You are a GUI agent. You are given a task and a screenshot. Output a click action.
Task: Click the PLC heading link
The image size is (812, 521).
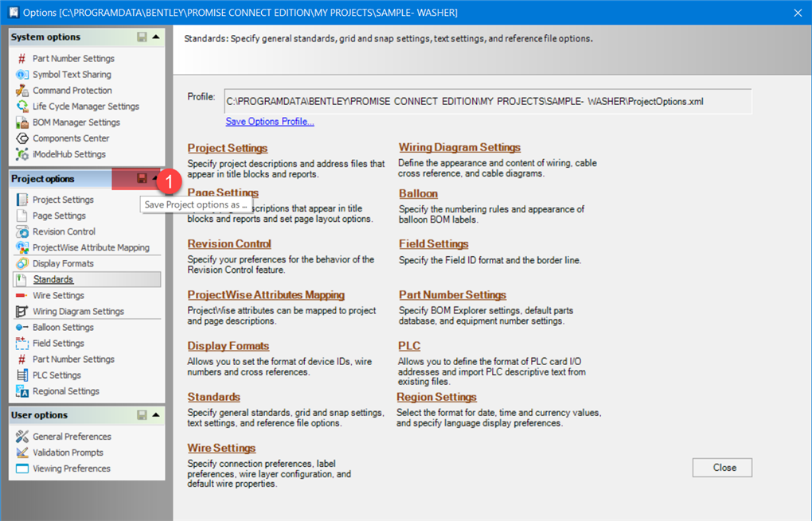[409, 345]
